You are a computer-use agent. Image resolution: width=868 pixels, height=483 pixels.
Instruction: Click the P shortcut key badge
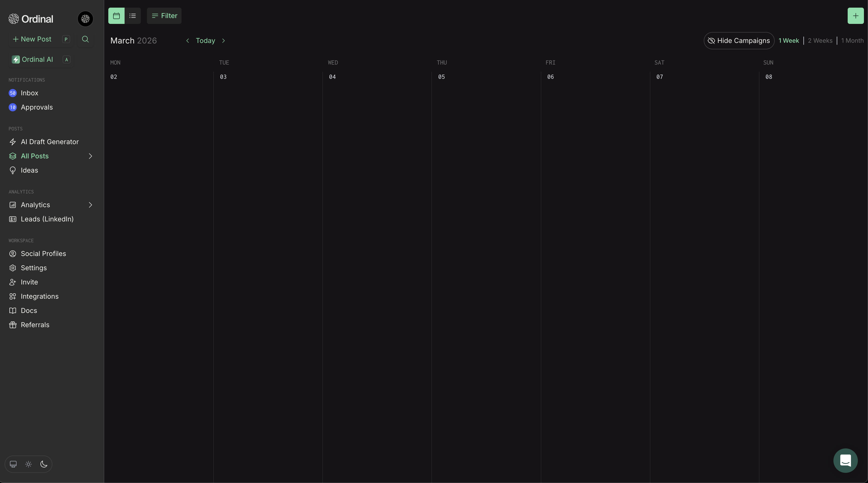[x=66, y=39]
